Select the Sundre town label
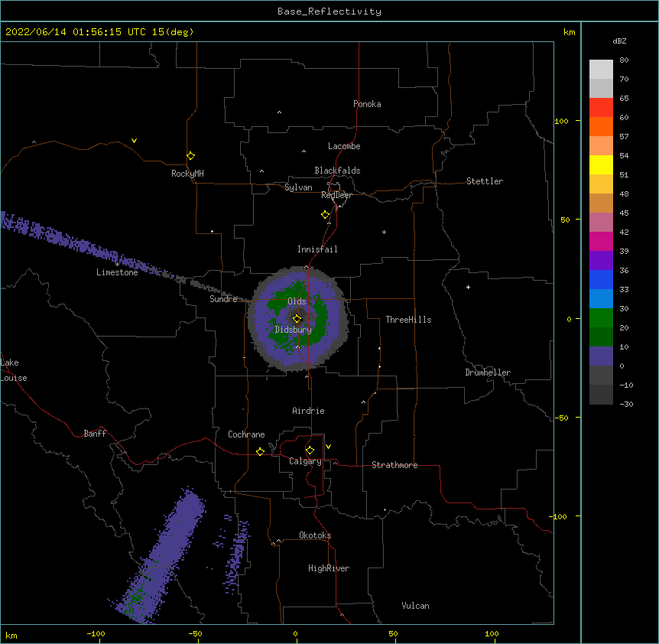 click(223, 299)
